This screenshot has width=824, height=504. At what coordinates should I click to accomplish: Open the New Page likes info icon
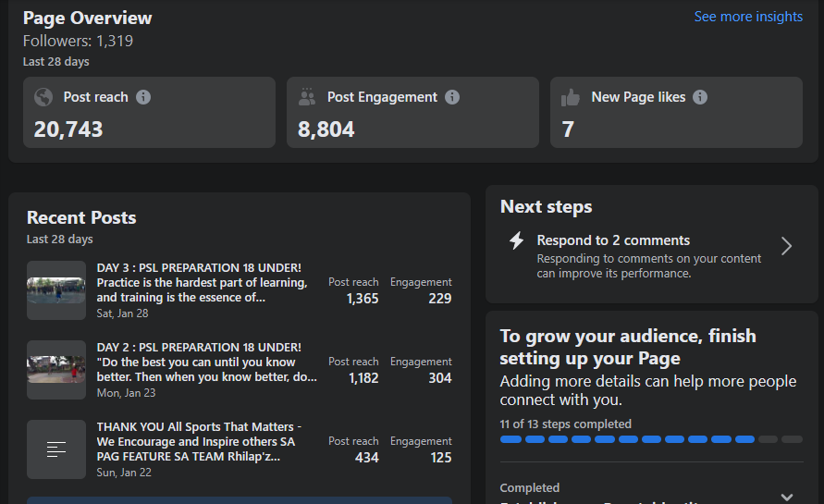pyautogui.click(x=700, y=97)
